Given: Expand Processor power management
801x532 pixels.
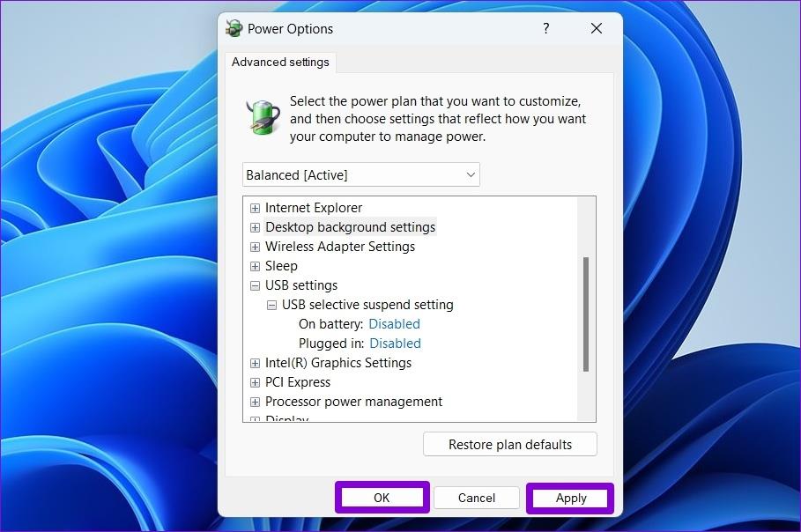Looking at the screenshot, I should 255,402.
